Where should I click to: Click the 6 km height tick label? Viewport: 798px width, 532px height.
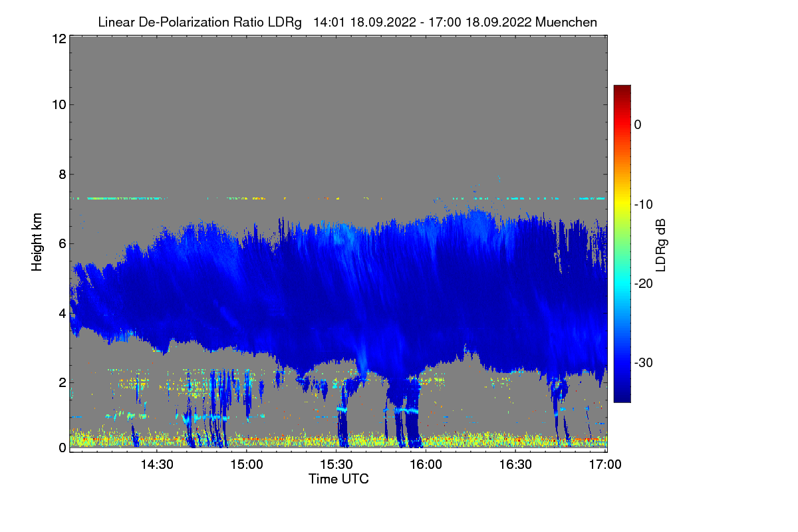tap(62, 243)
